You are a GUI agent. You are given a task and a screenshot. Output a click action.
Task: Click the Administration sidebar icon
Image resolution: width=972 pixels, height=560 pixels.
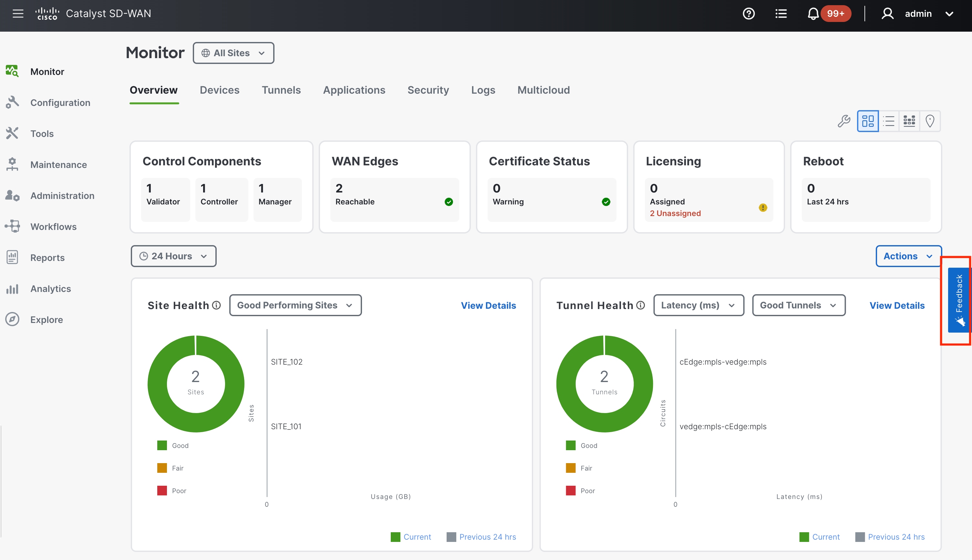point(12,195)
